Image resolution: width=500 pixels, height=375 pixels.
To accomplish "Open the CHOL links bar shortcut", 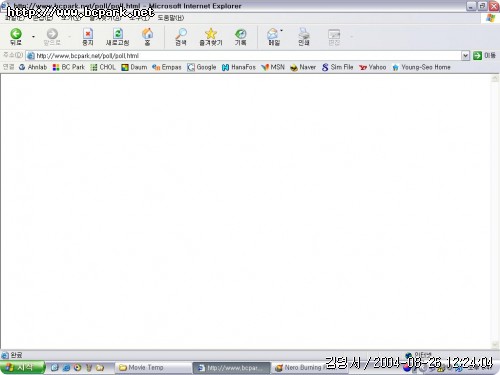I will pyautogui.click(x=103, y=67).
